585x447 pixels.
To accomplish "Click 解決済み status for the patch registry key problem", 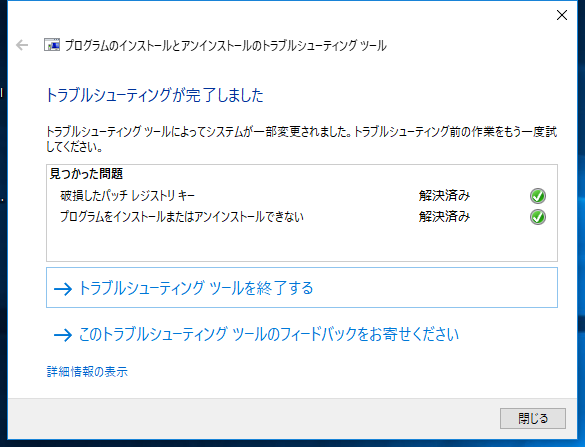I will [x=444, y=196].
